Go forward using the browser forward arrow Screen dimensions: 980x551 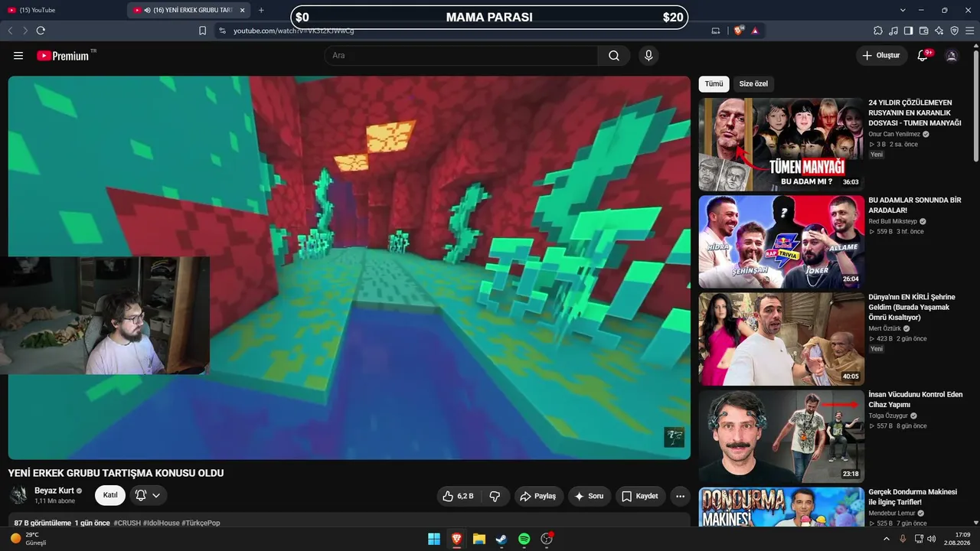click(x=25, y=31)
